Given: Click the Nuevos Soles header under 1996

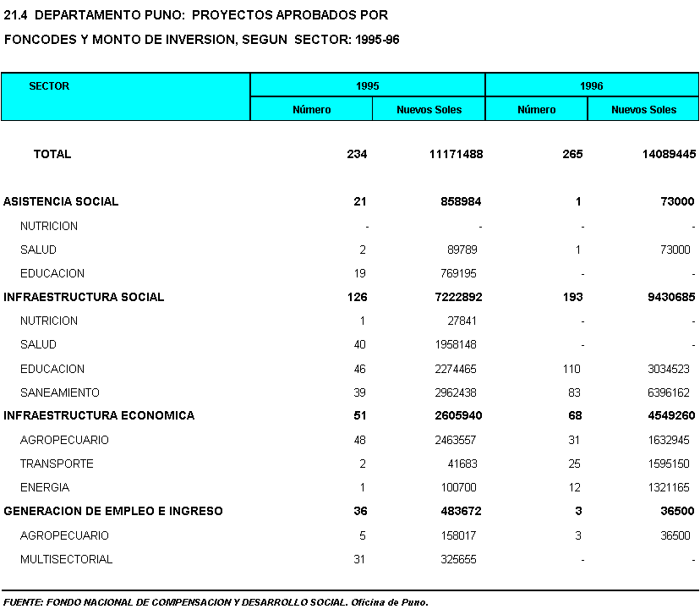Looking at the screenshot, I should click(643, 110).
